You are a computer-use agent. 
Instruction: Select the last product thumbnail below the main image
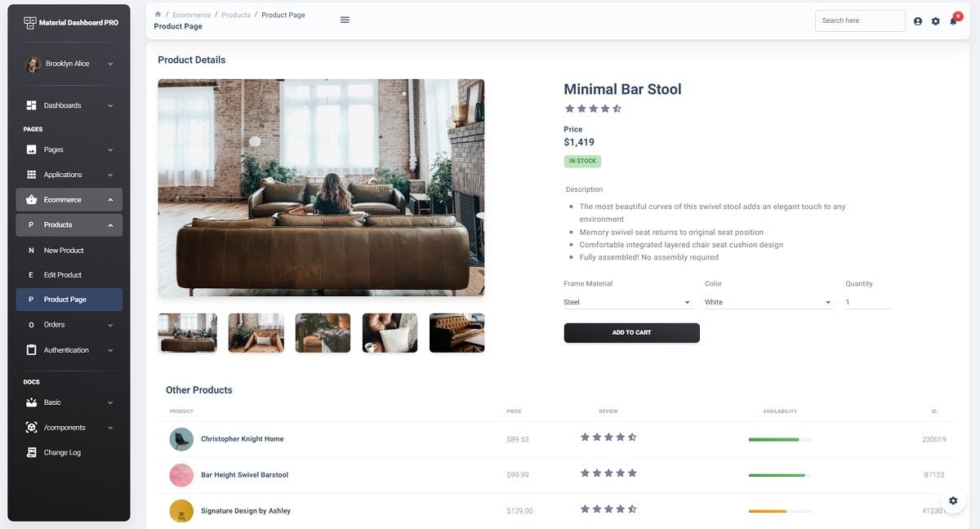pos(457,332)
